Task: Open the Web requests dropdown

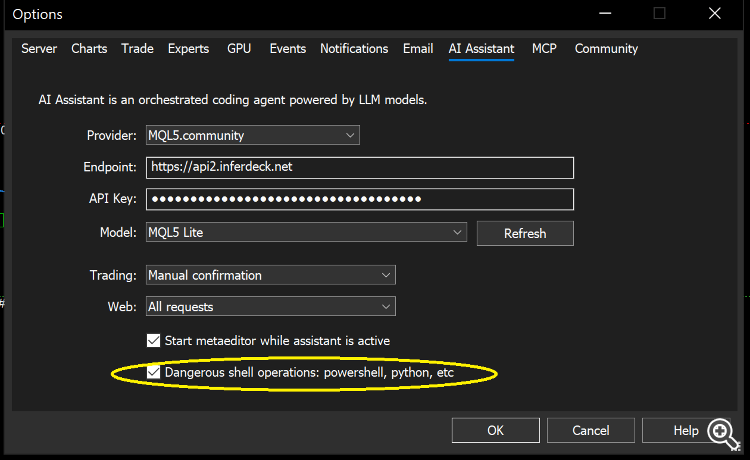Action: [x=271, y=307]
